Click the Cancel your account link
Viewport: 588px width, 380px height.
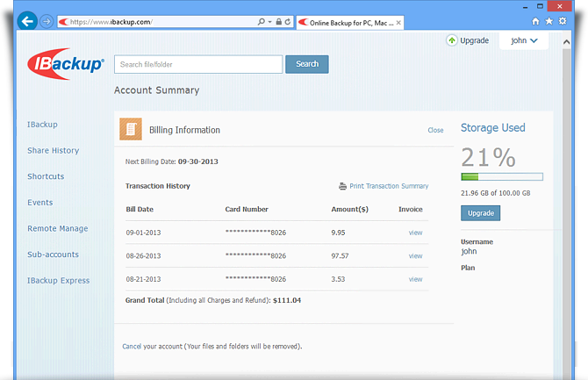click(132, 347)
